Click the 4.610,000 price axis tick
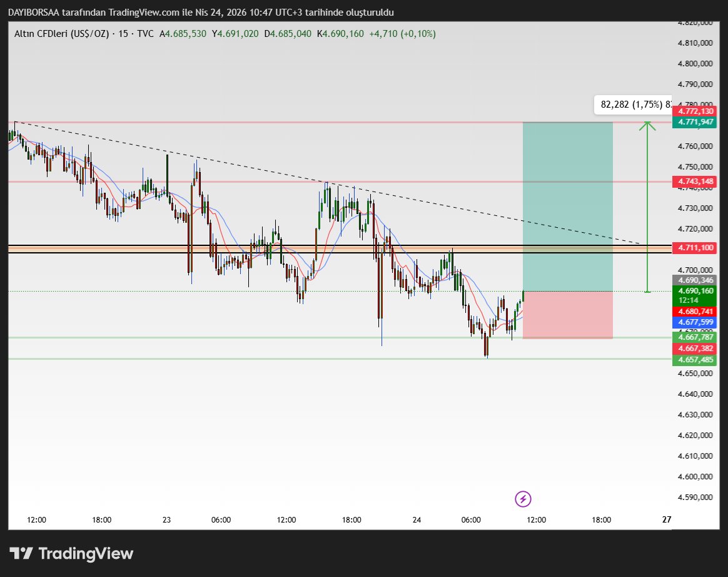The width and height of the screenshot is (728, 577). click(695, 456)
